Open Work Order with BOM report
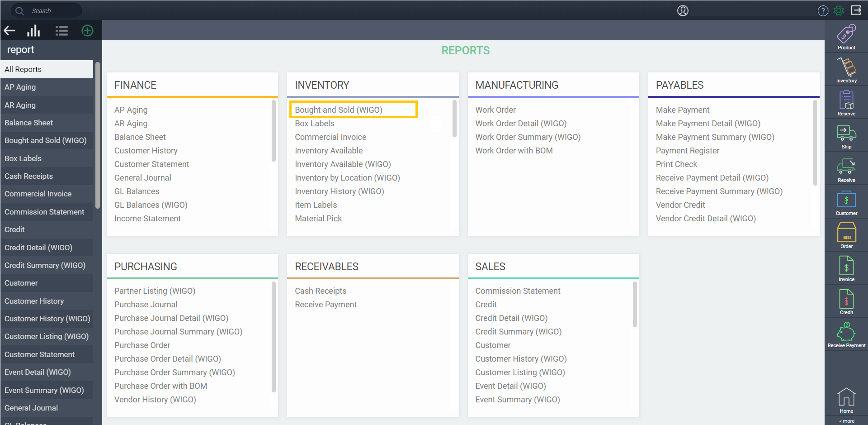This screenshot has height=425, width=868. pos(514,151)
